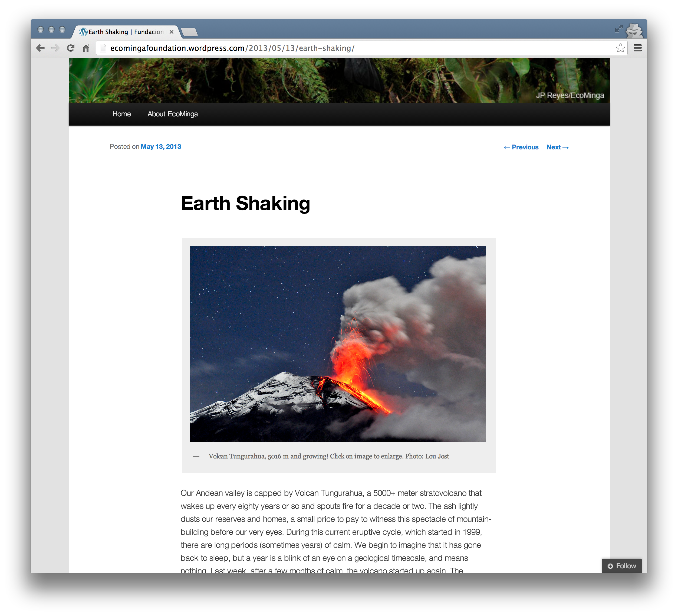Open Home in site navigation
The image size is (678, 616).
tap(121, 114)
